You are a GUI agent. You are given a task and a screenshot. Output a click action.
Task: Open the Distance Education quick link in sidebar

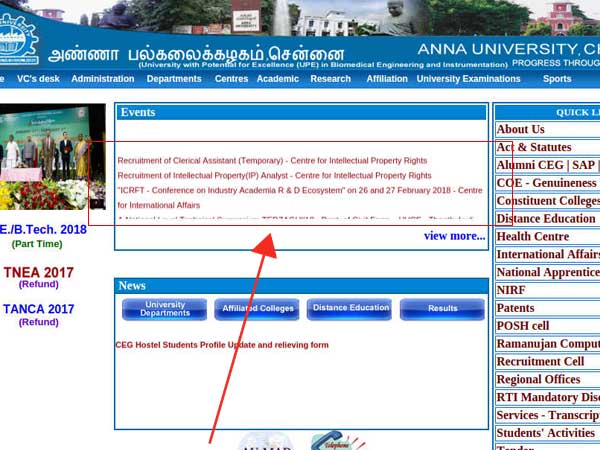tap(547, 219)
